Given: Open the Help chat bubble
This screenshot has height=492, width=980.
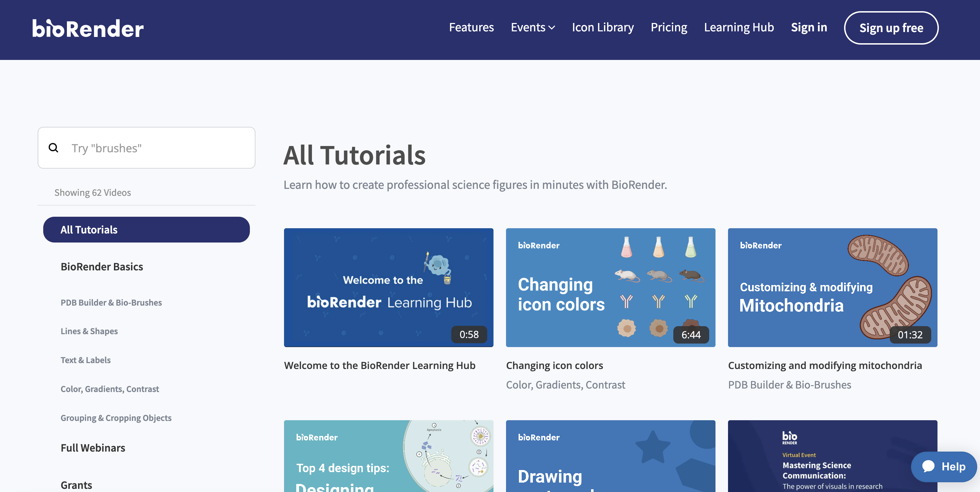Looking at the screenshot, I should (943, 466).
